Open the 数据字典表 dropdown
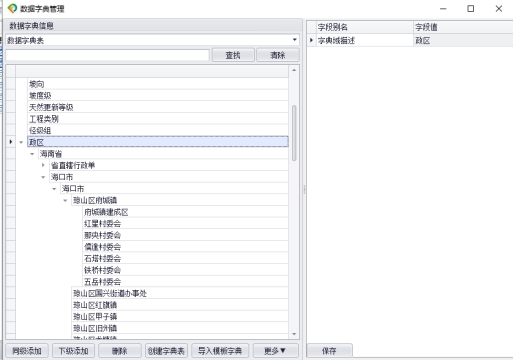This screenshot has width=513, height=360. pyautogui.click(x=295, y=40)
